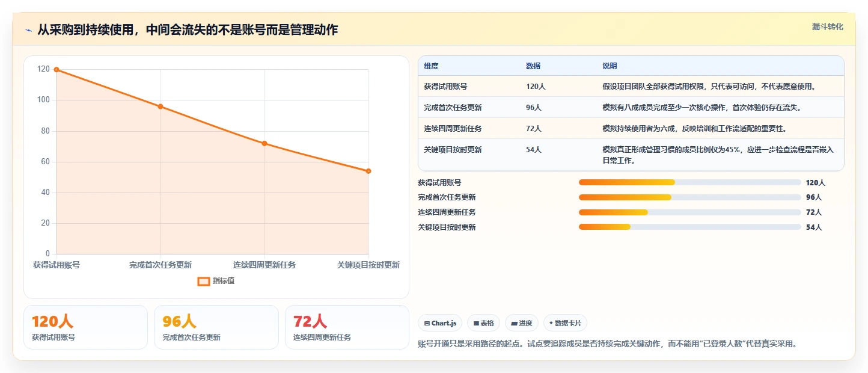868x373 pixels.
Task: Click the chart data point at 120
Action: [x=57, y=70]
